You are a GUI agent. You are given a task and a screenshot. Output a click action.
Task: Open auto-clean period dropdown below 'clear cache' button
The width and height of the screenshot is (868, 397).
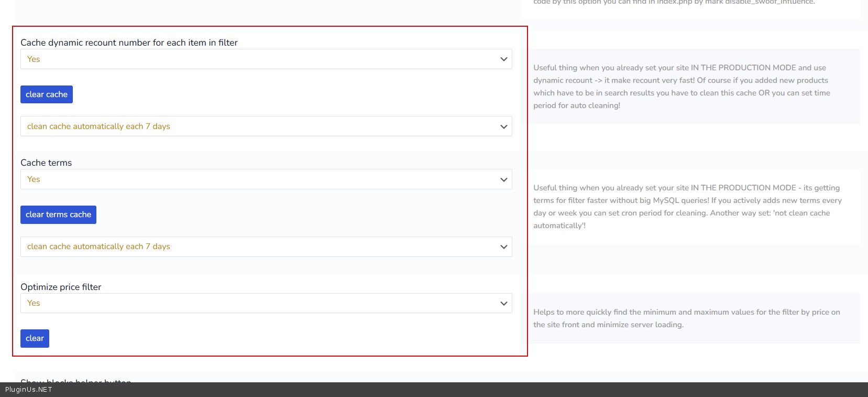266,126
